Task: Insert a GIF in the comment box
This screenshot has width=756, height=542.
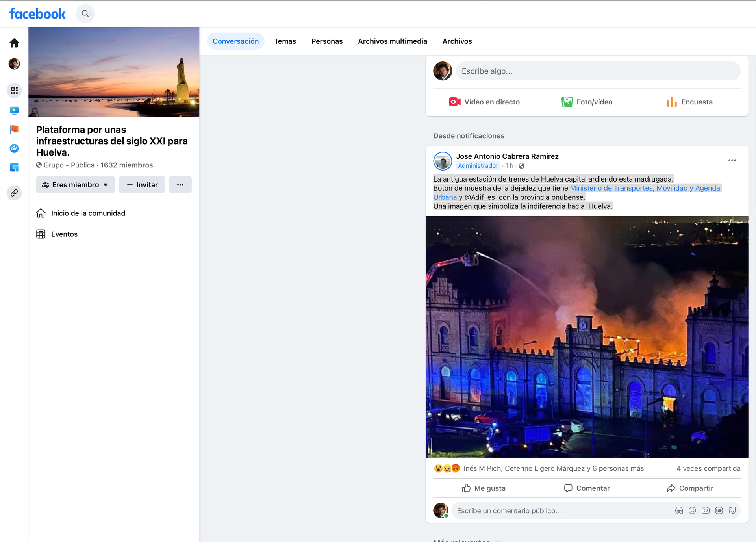Action: point(719,510)
